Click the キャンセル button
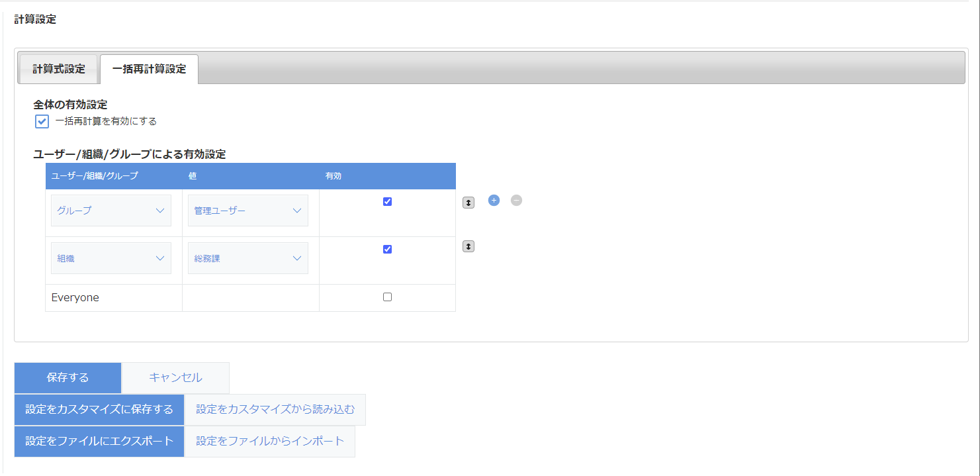Screen dimensions: 980x476 coord(175,378)
